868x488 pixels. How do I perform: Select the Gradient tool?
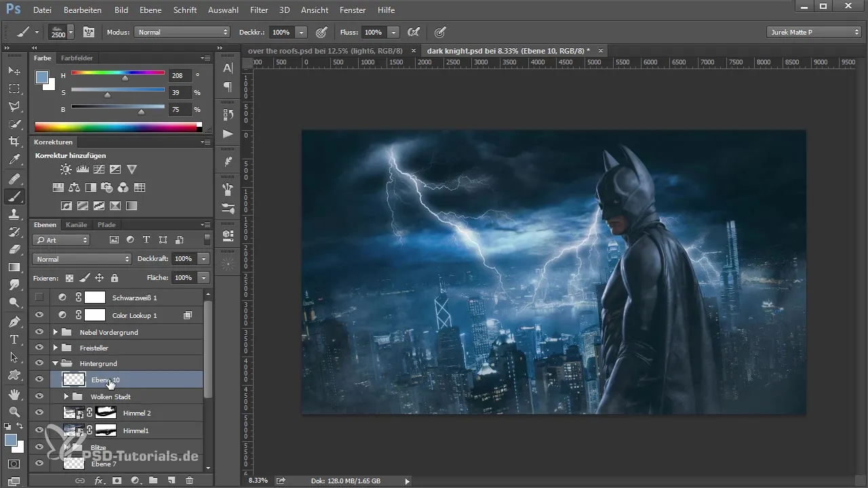click(14, 267)
